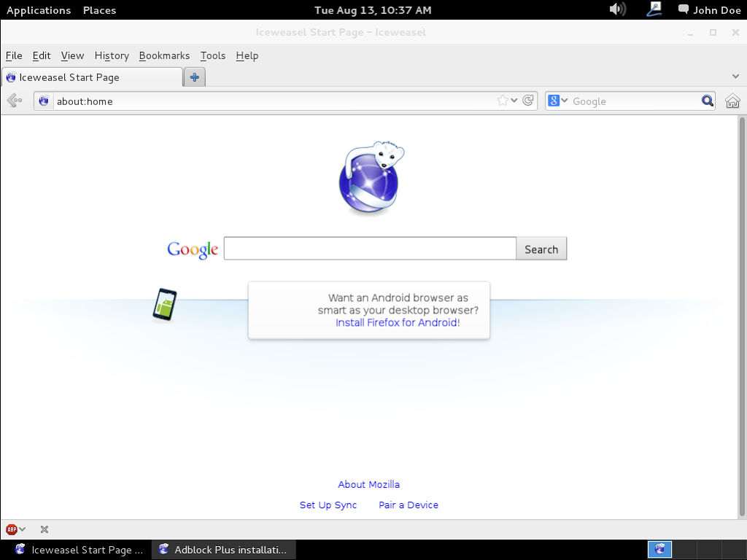Click the network status icon in top panel
Image resolution: width=747 pixels, height=560 pixels.
click(654, 9)
